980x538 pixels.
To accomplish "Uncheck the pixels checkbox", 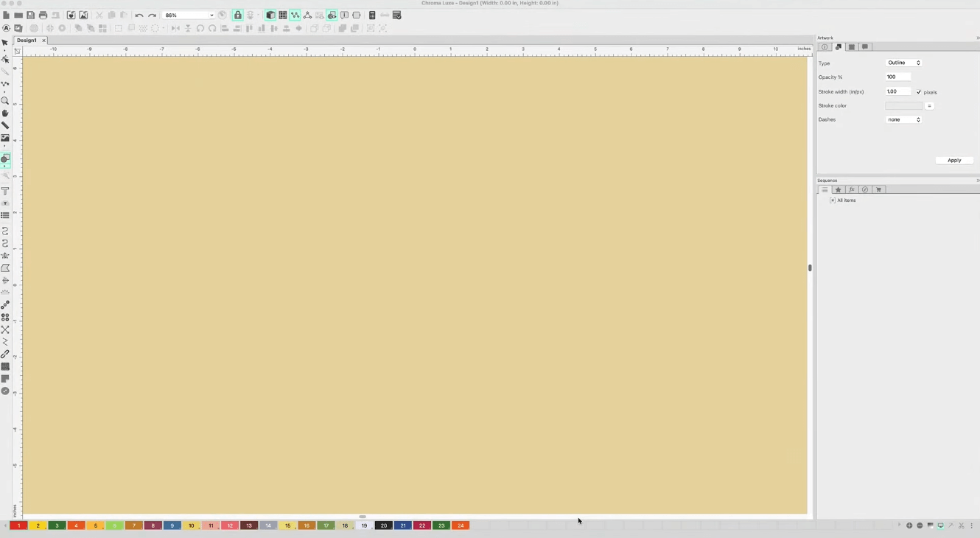I will [x=919, y=92].
